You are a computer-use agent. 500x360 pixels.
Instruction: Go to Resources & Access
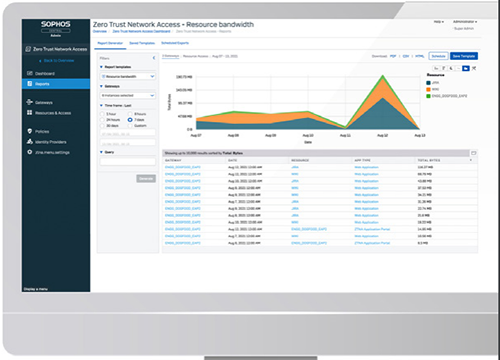tap(53, 113)
